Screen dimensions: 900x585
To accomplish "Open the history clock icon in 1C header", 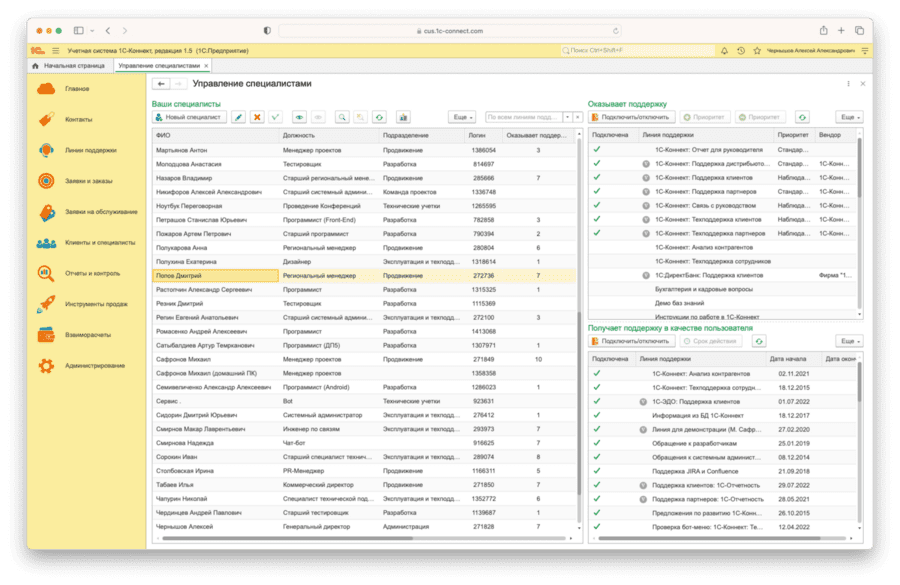I will 741,51.
